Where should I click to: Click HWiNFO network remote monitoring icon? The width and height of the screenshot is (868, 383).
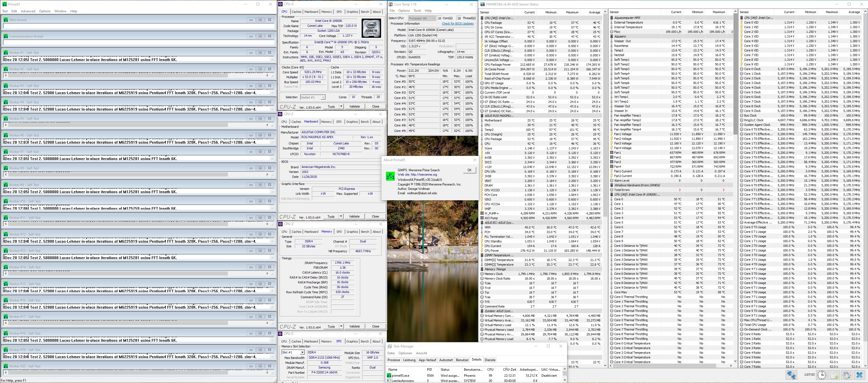[791, 375]
